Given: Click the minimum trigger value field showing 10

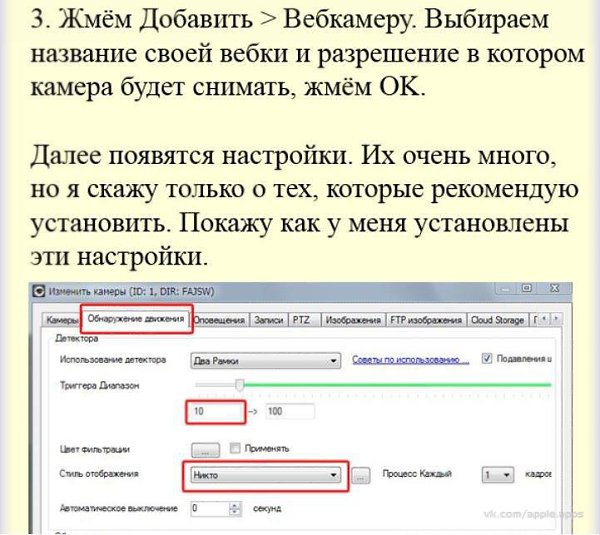Looking at the screenshot, I should 213,411.
